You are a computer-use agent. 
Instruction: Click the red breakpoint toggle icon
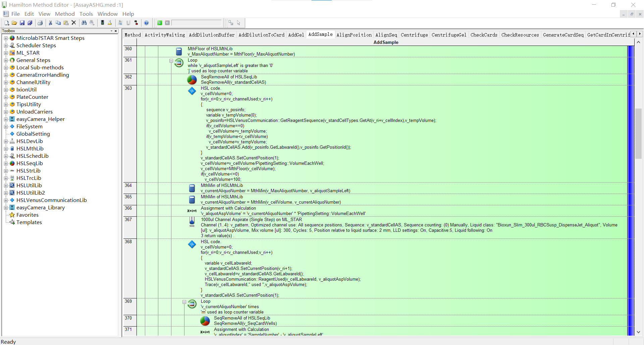[136, 23]
